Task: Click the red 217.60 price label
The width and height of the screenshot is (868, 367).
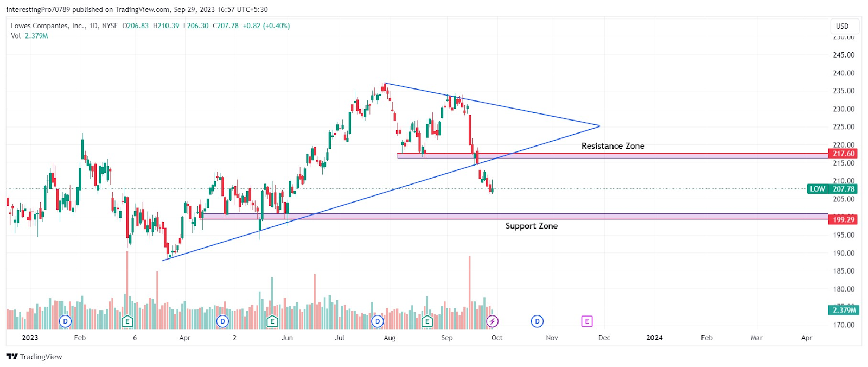Action: pos(844,154)
